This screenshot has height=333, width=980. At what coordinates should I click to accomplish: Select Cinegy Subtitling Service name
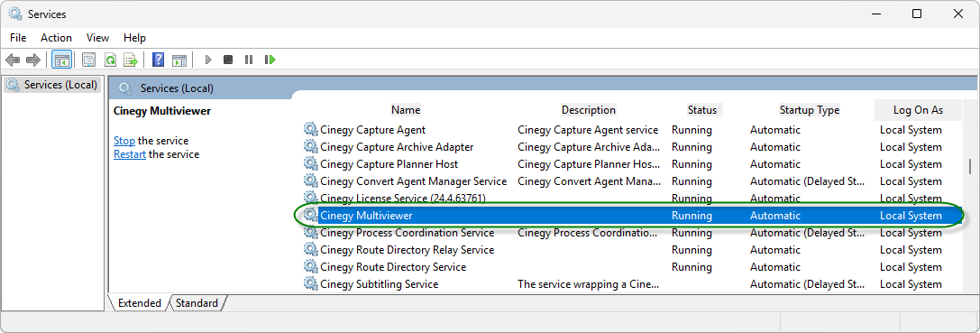pyautogui.click(x=379, y=283)
